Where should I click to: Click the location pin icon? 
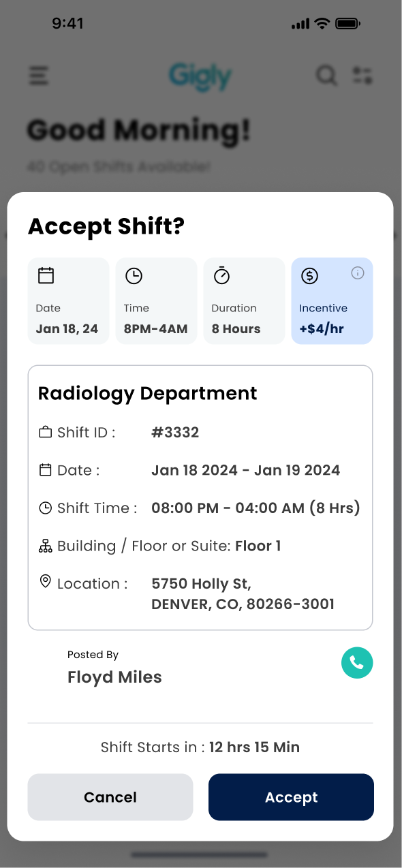46,582
